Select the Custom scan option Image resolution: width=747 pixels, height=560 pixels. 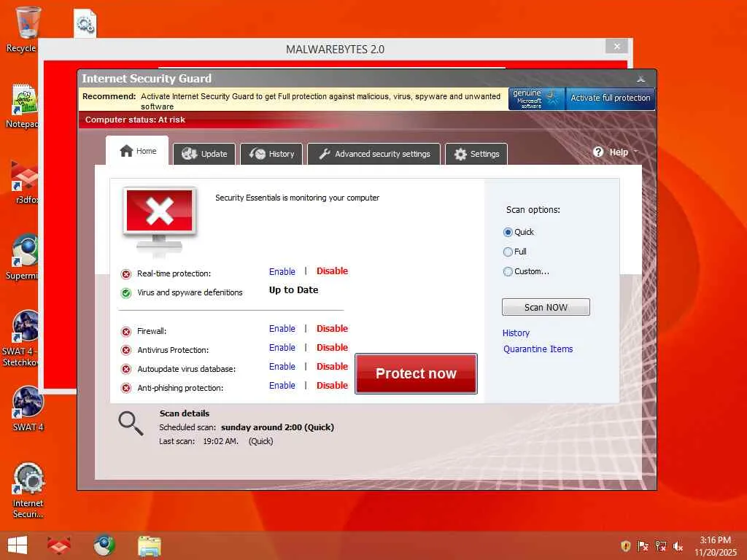click(x=508, y=271)
